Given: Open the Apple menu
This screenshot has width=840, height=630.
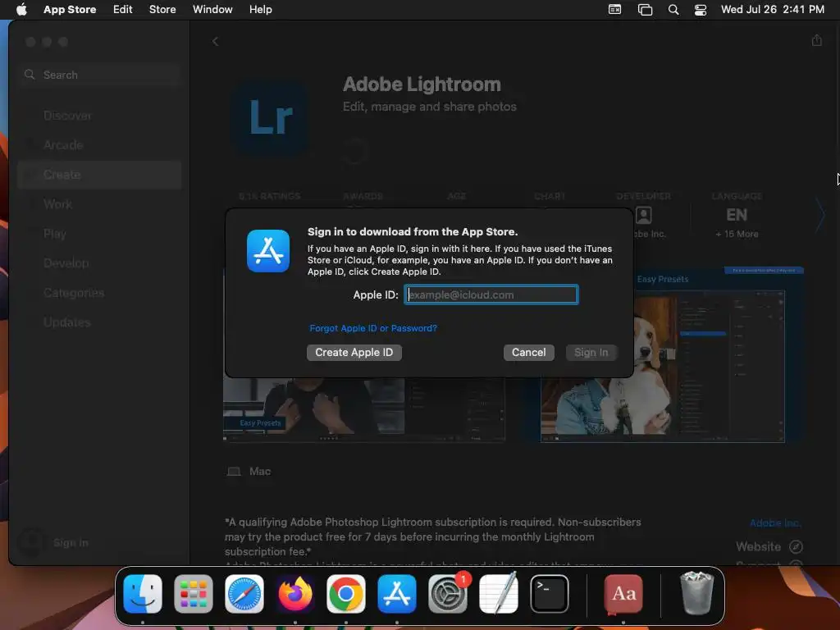Looking at the screenshot, I should tap(21, 9).
